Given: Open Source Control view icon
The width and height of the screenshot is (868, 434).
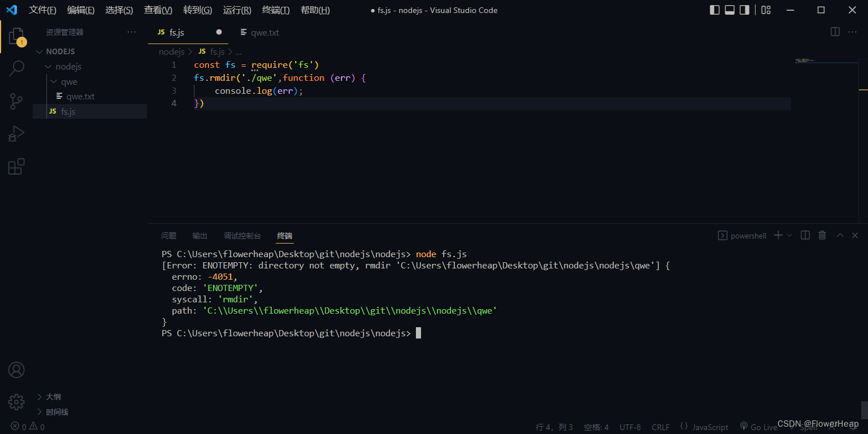Looking at the screenshot, I should (16, 102).
